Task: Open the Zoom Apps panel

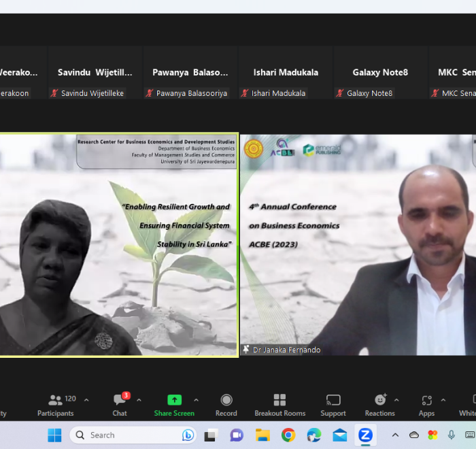Action: 426,405
